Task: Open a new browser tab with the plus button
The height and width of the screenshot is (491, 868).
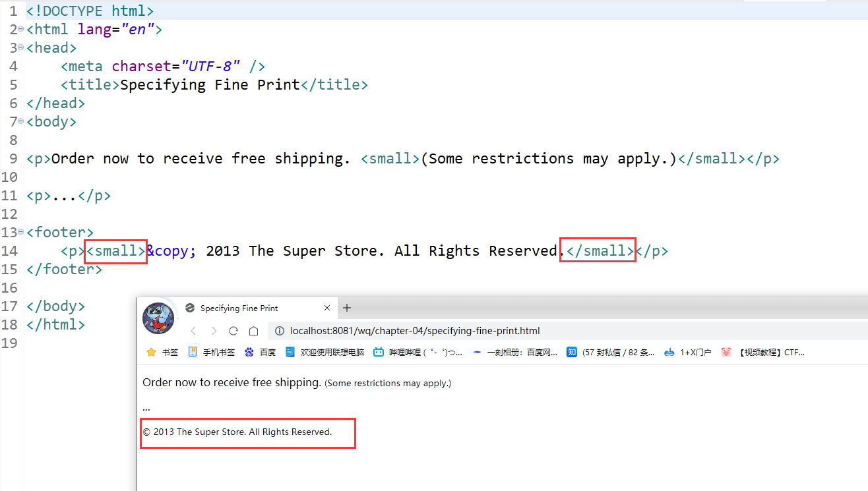Action: [347, 308]
